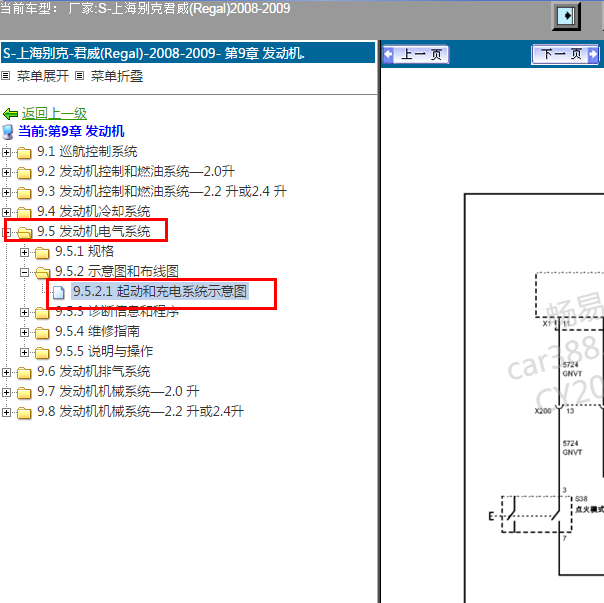Click open folder icon of 9.5.2 示意图和布线图
The width and height of the screenshot is (604, 603).
pyautogui.click(x=43, y=273)
